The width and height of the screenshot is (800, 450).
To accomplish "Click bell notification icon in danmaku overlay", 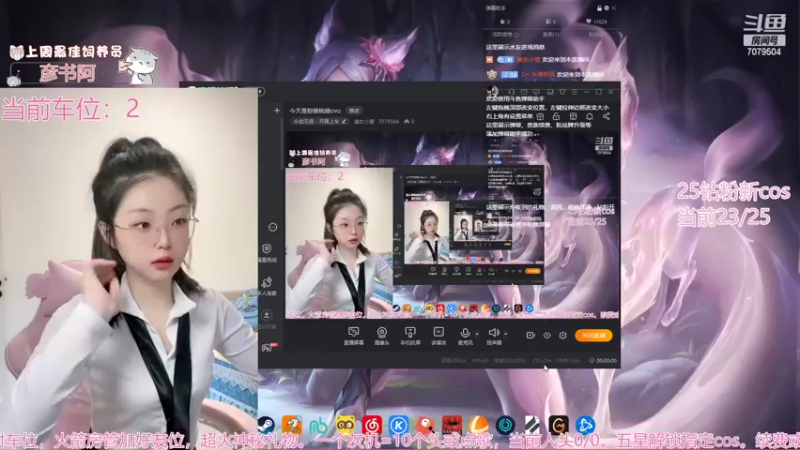I will click(589, 116).
